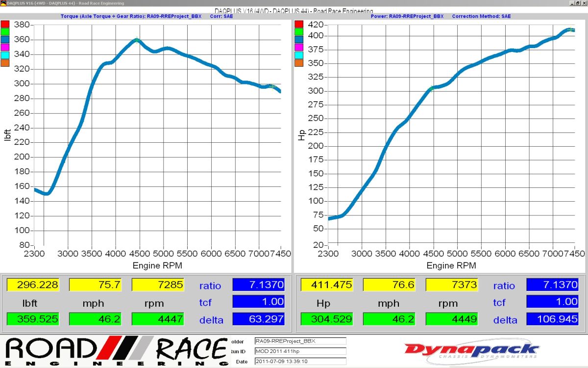This screenshot has width=588, height=368.
Task: Select the green swatch beside the power chart
Action: pyautogui.click(x=298, y=32)
